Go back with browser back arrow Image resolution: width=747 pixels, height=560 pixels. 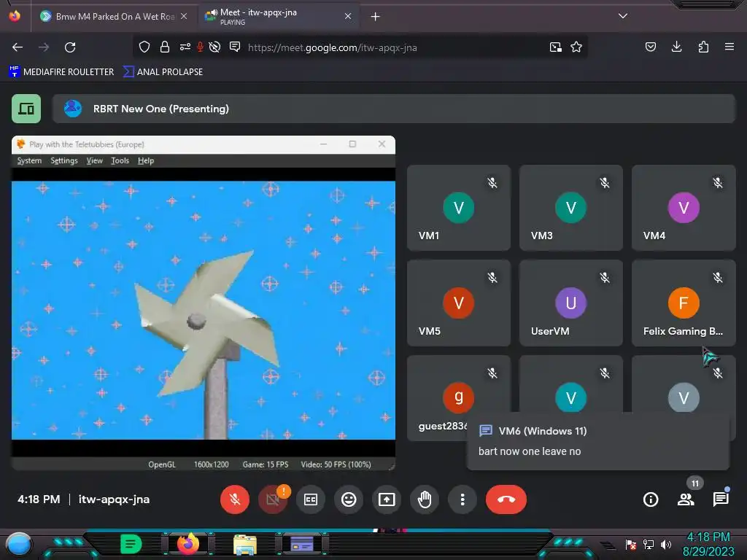(x=18, y=47)
